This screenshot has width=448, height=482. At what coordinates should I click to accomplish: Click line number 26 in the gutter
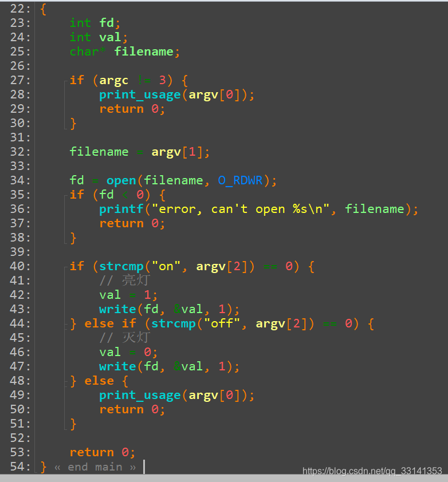pos(20,66)
